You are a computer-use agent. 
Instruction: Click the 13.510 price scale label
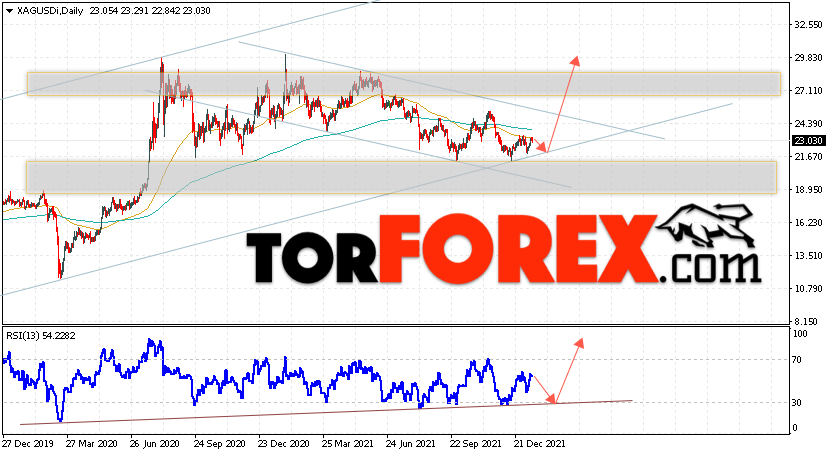808,256
